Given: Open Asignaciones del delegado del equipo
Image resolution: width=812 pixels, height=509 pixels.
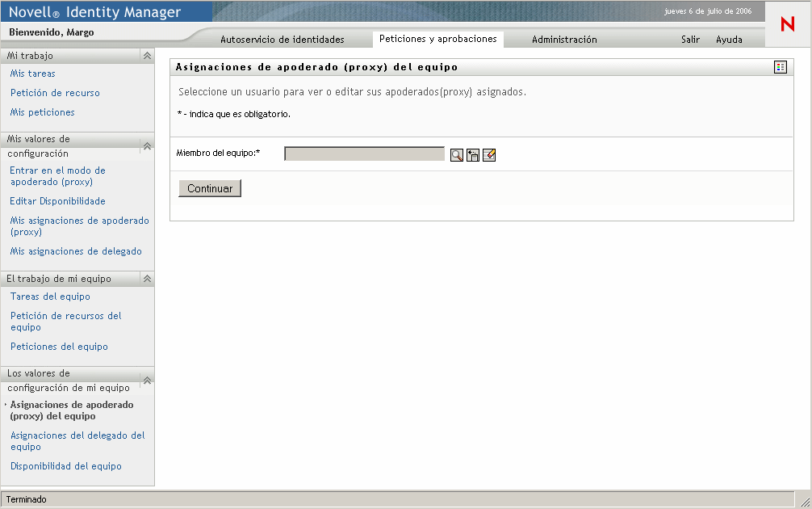Looking at the screenshot, I should 77,441.
